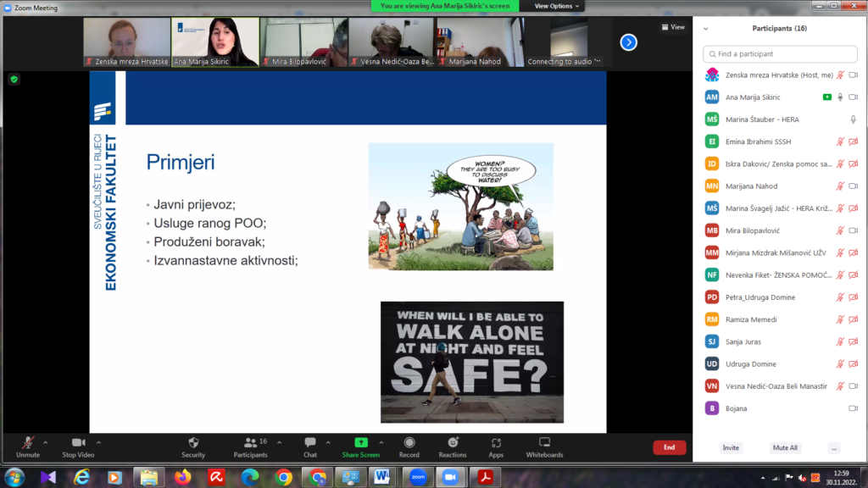Open the Apps panel

click(496, 447)
